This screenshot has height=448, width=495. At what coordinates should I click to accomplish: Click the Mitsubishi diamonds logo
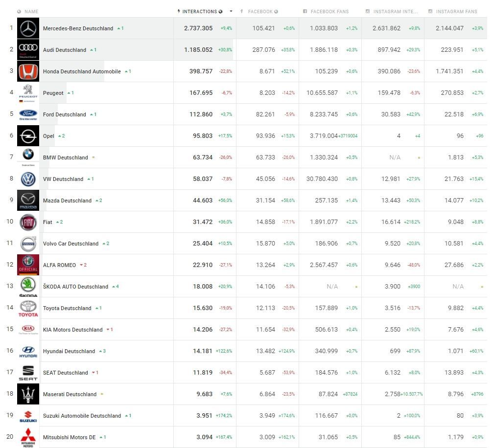point(28,437)
